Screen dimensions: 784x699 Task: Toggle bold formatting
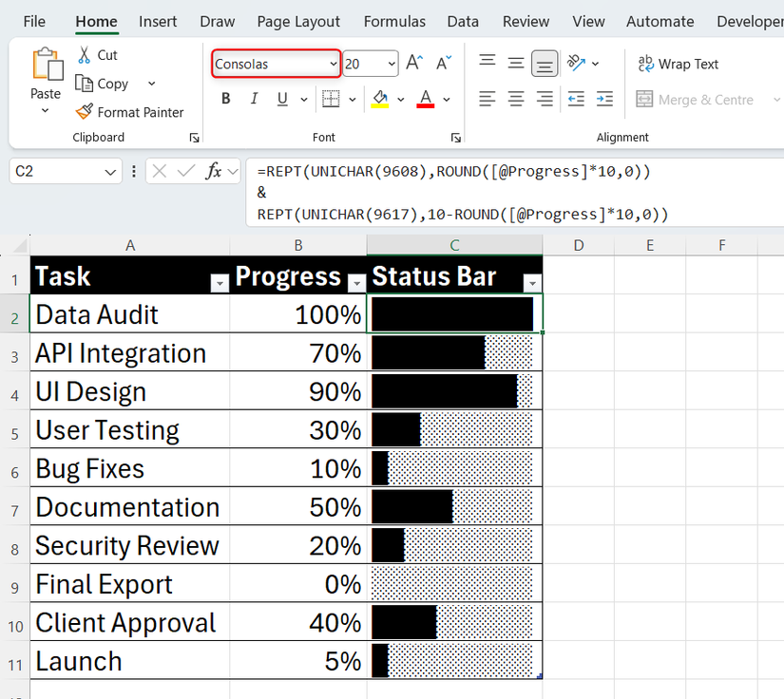pos(225,98)
